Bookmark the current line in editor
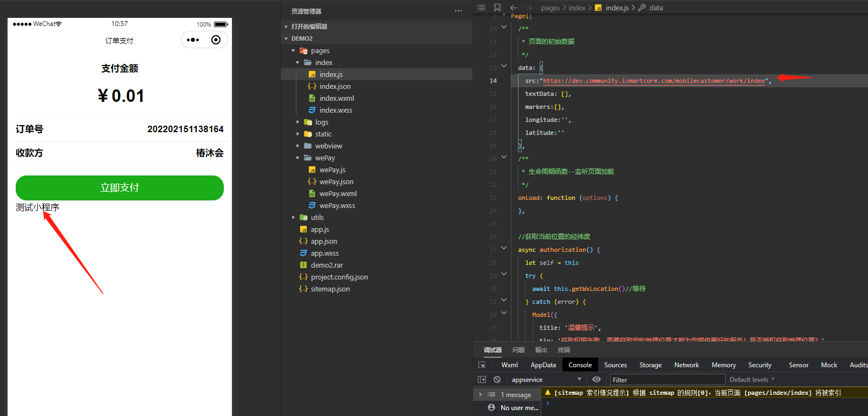868x416 pixels. (x=497, y=8)
